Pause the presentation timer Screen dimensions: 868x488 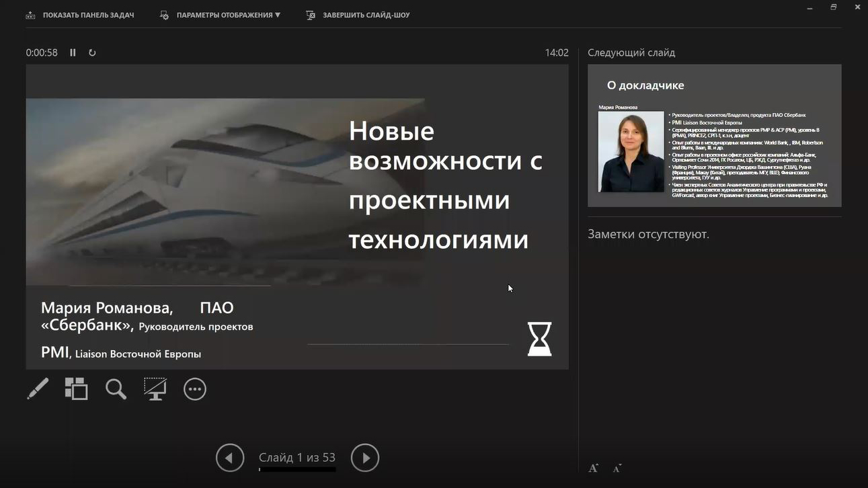click(x=73, y=52)
